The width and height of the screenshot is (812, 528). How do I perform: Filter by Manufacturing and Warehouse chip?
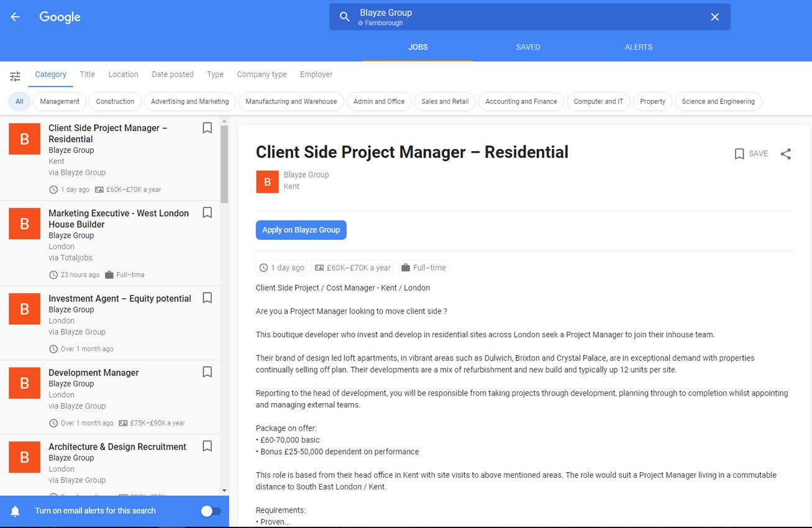click(291, 102)
